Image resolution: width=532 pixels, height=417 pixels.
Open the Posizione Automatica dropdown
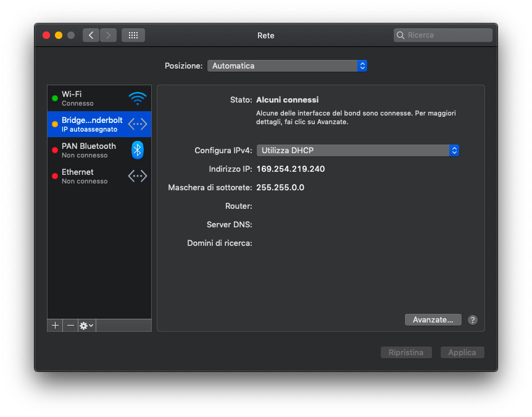[287, 66]
